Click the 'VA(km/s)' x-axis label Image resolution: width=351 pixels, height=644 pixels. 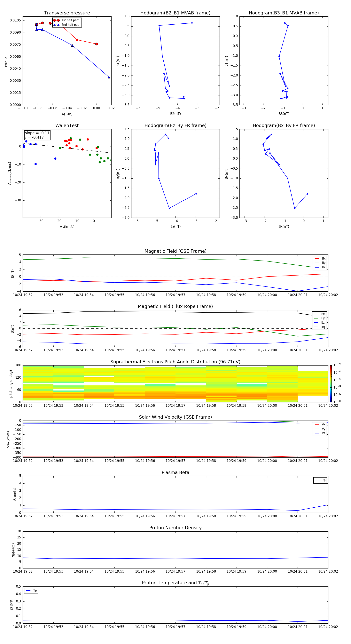pos(67,227)
